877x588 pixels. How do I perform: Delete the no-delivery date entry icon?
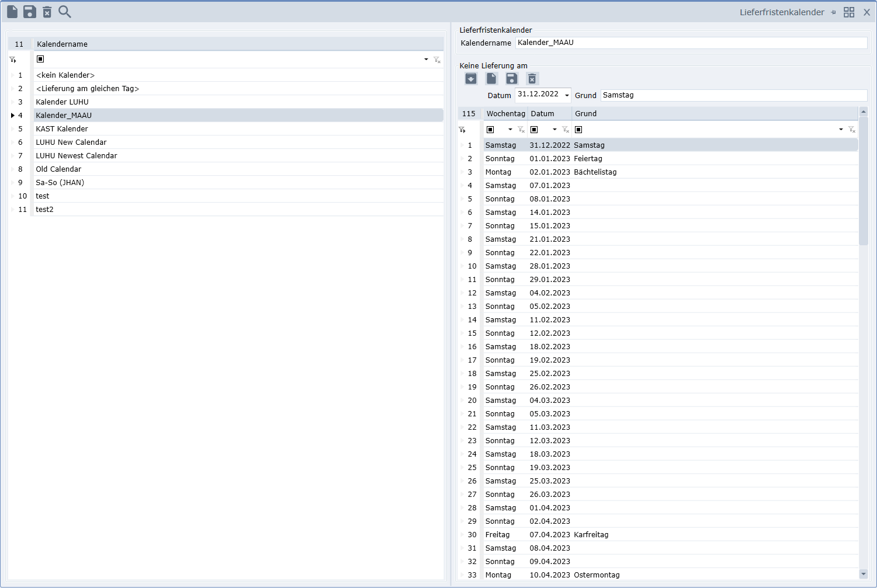[x=532, y=79]
